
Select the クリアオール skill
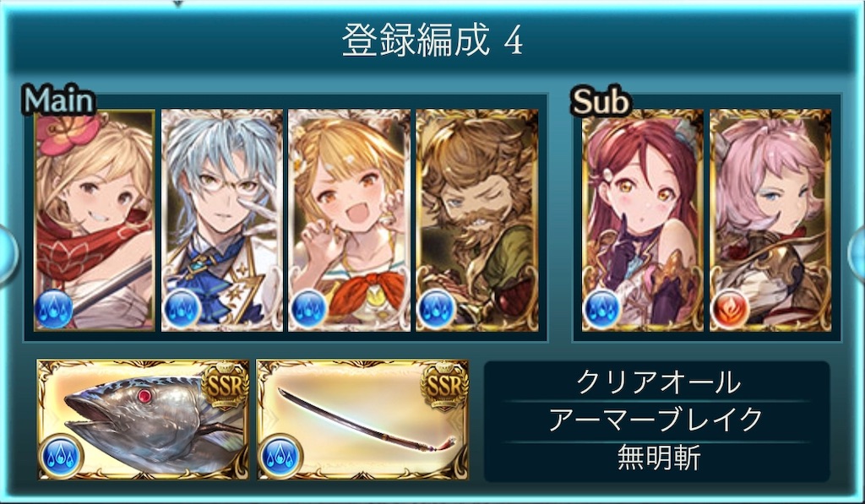pyautogui.click(x=657, y=382)
